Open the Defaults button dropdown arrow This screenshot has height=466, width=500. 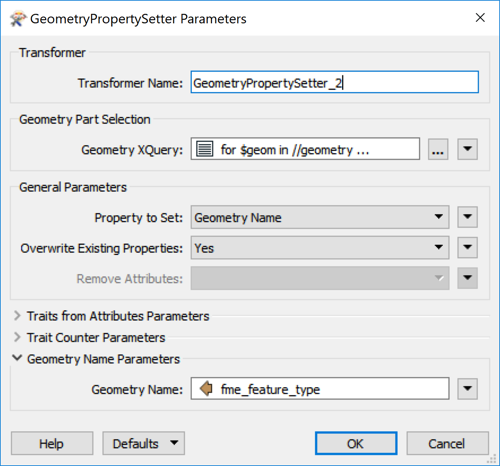coord(174,443)
